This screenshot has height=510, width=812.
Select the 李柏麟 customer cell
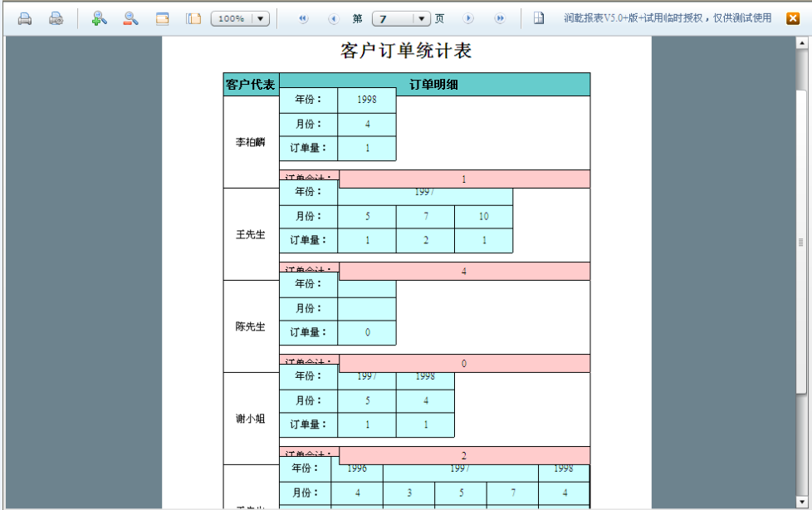pos(251,142)
